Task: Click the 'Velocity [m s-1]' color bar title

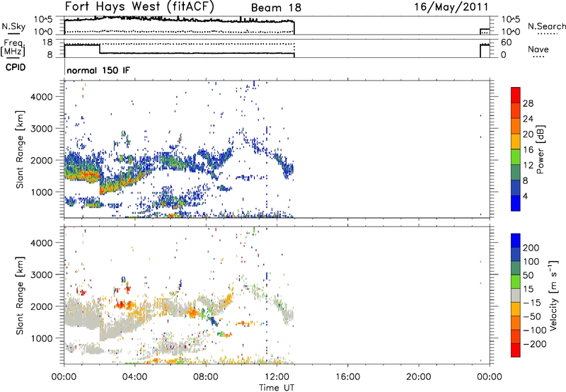Action: 553,296
